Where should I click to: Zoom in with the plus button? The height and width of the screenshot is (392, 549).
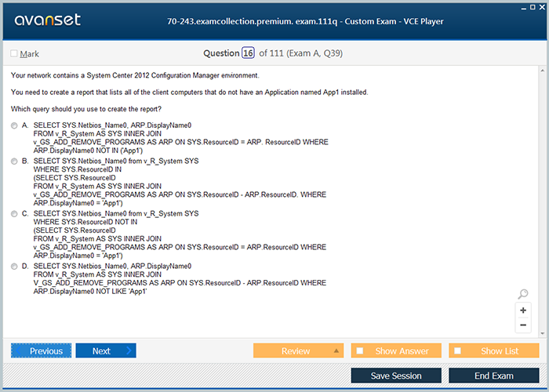click(x=523, y=310)
